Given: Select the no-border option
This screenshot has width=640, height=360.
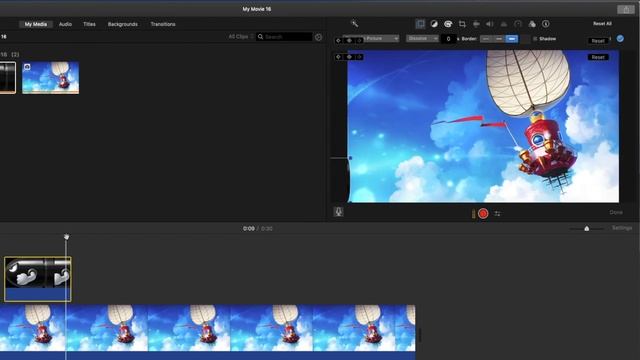Looking at the screenshot, I should tap(486, 39).
